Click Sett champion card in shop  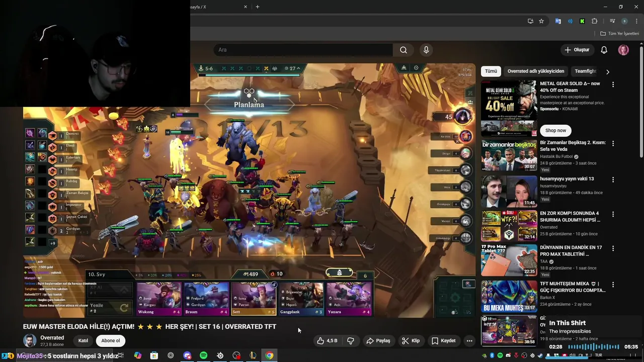(254, 299)
